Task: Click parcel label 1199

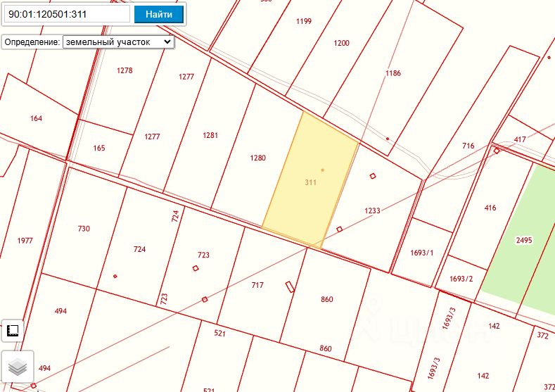Action: click(304, 21)
